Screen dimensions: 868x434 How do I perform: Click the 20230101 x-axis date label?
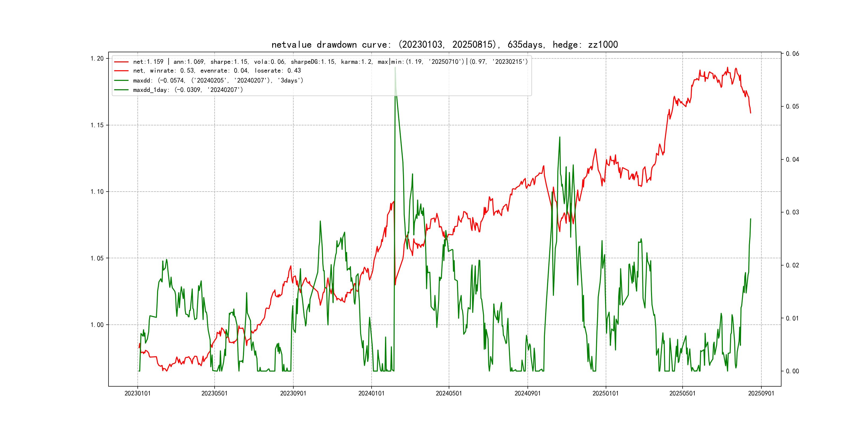pyautogui.click(x=137, y=393)
